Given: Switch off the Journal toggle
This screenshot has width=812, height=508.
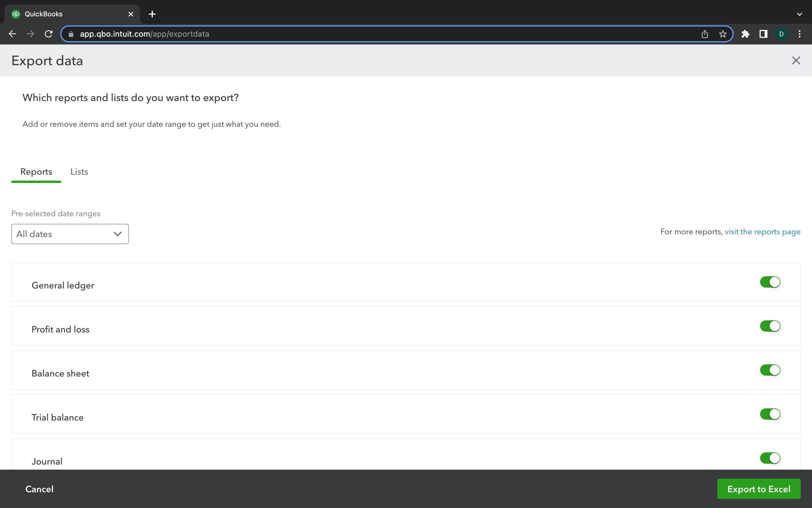Looking at the screenshot, I should 770,458.
